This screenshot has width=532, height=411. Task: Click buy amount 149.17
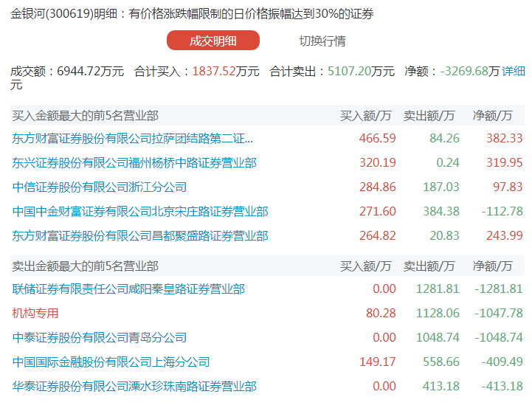[377, 362]
